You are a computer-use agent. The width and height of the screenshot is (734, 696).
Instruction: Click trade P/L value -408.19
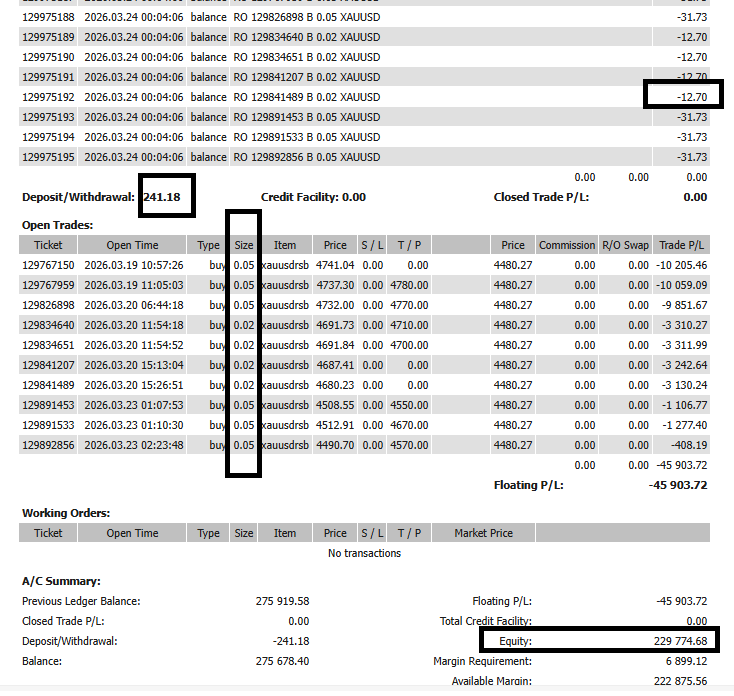[x=689, y=445]
